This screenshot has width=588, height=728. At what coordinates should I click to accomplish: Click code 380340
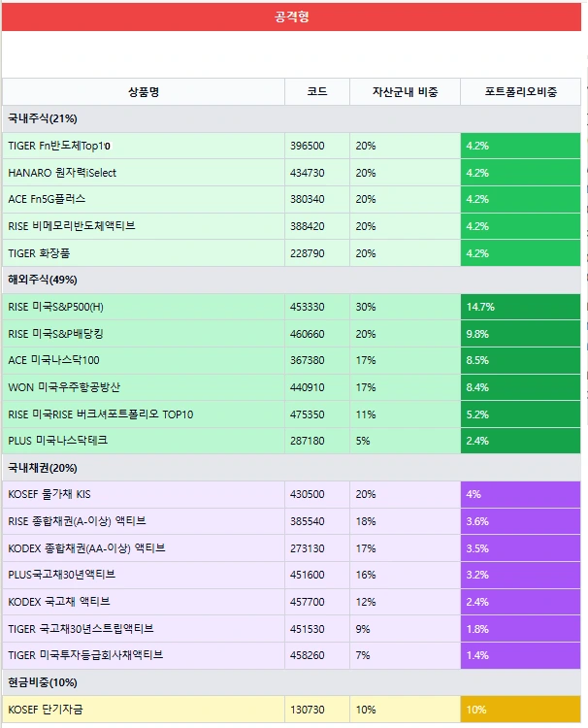[x=308, y=199]
